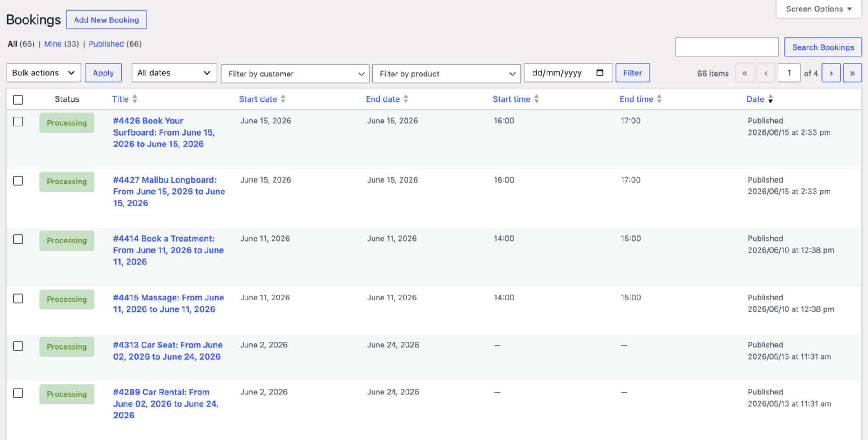Click into the search bookings text field
868x440 pixels.
point(727,47)
